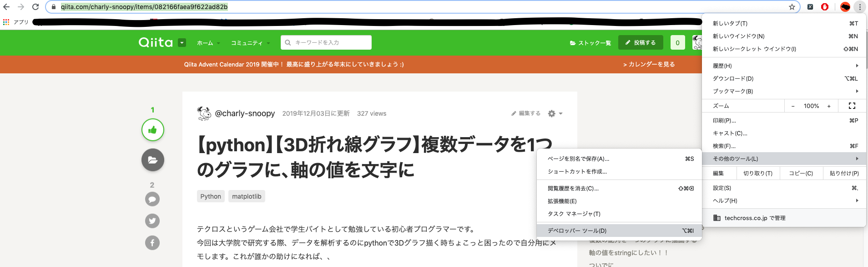Open the アプリ apps shortcut in bookmarks bar
This screenshot has height=267, width=868.
pos(15,22)
